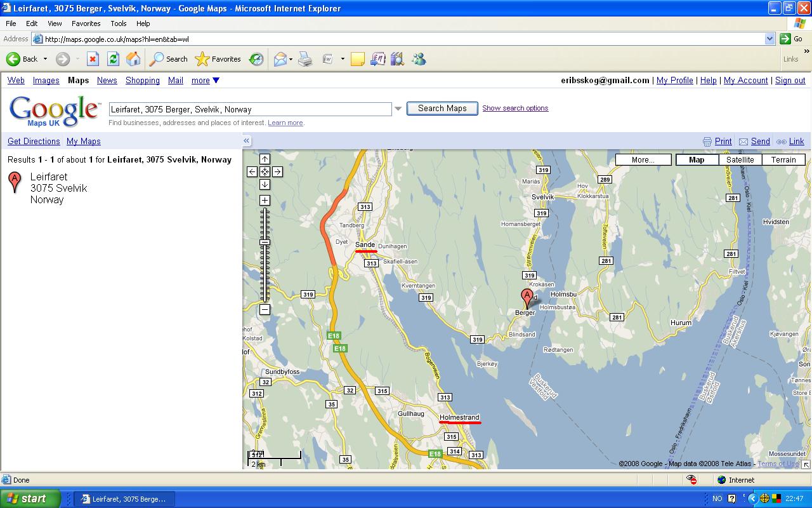Zoom out with the minus button
The height and width of the screenshot is (508, 812).
click(265, 309)
